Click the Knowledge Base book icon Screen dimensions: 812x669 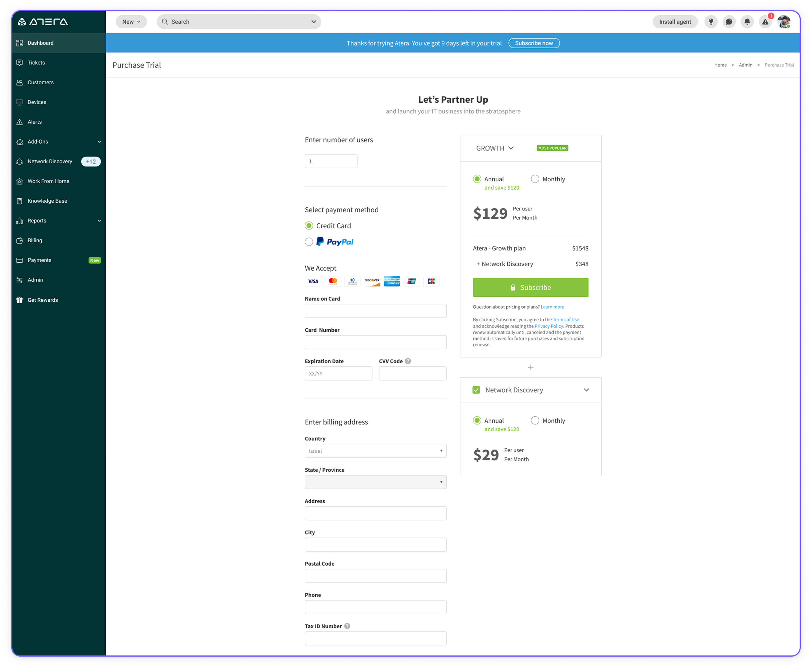coord(20,201)
